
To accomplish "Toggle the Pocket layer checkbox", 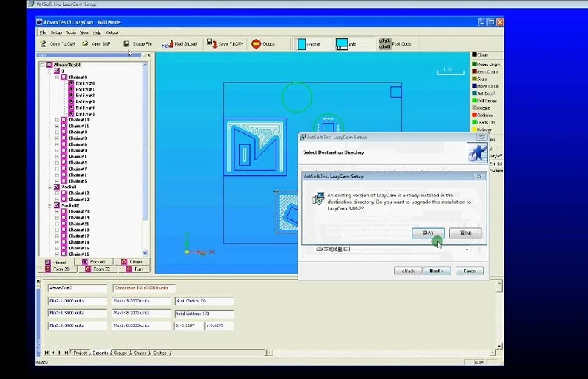I will (57, 187).
